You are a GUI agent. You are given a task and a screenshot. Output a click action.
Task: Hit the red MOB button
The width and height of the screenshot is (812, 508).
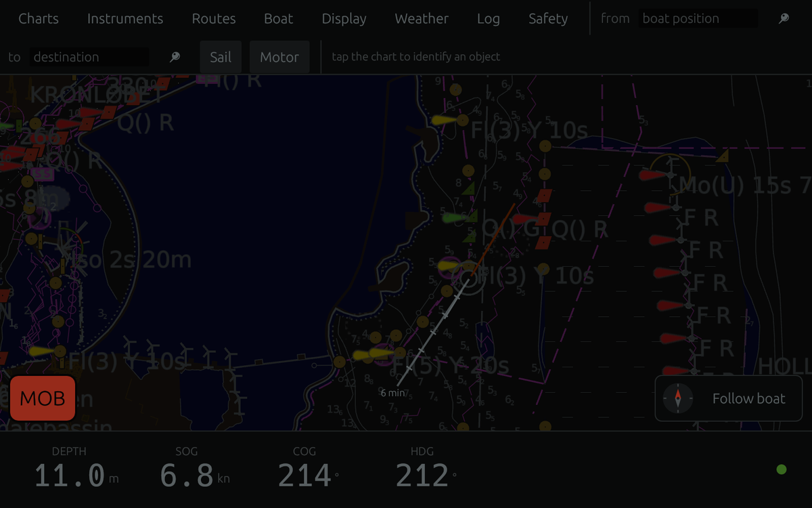click(43, 398)
